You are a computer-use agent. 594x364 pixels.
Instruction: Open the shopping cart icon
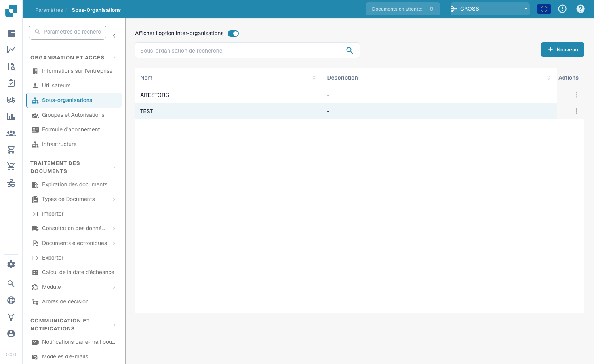coord(11,150)
